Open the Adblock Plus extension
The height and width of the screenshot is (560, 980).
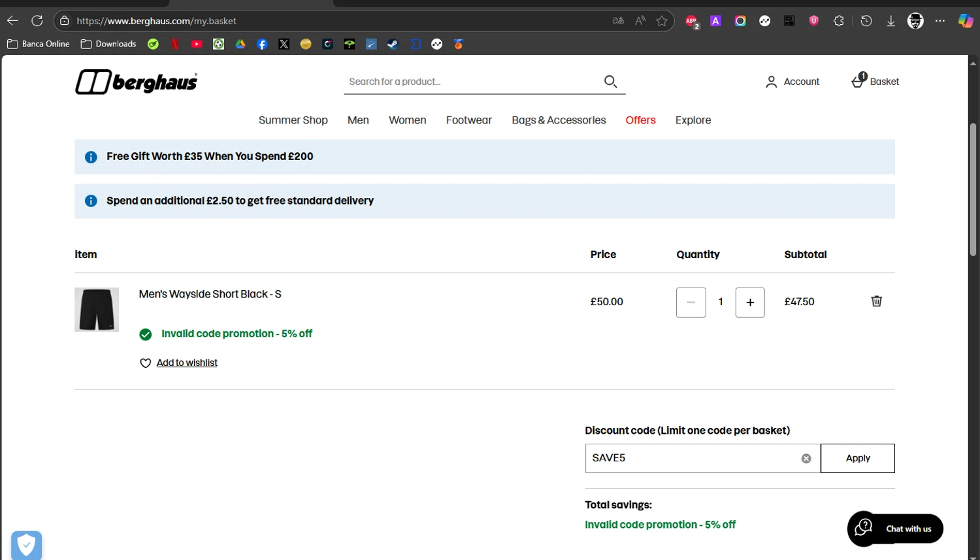[x=691, y=21]
